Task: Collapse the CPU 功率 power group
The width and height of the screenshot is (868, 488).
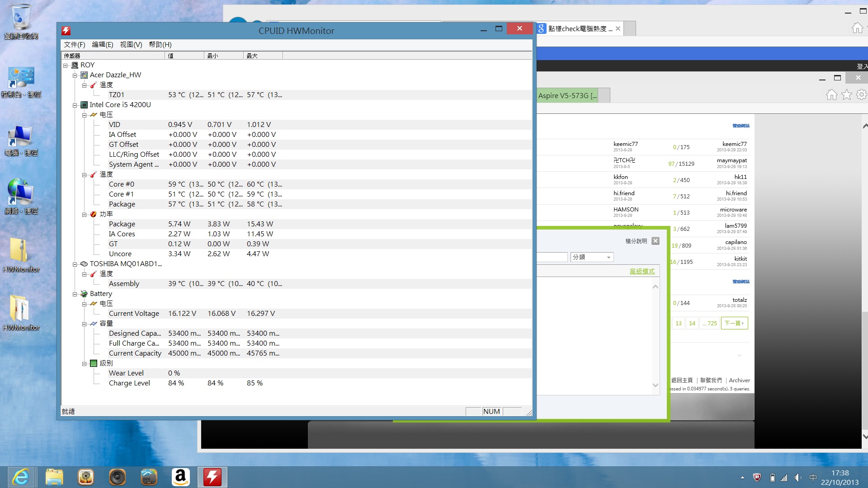Action: pos(84,215)
